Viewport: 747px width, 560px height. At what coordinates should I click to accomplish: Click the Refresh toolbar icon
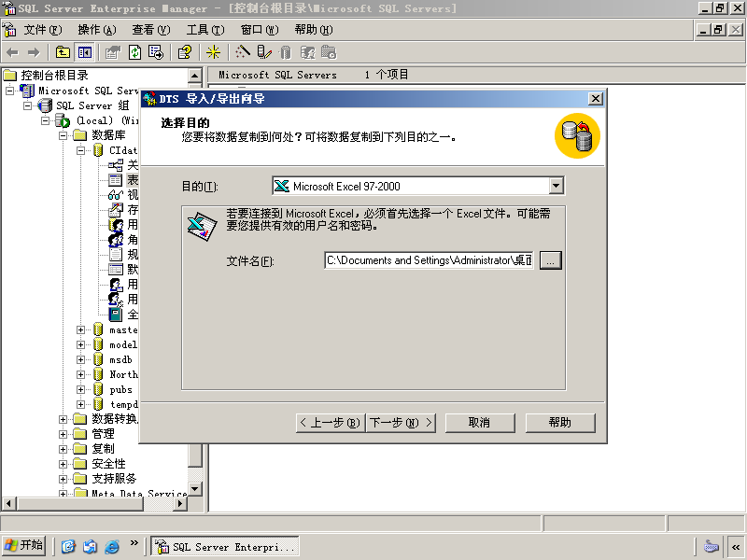(x=134, y=52)
